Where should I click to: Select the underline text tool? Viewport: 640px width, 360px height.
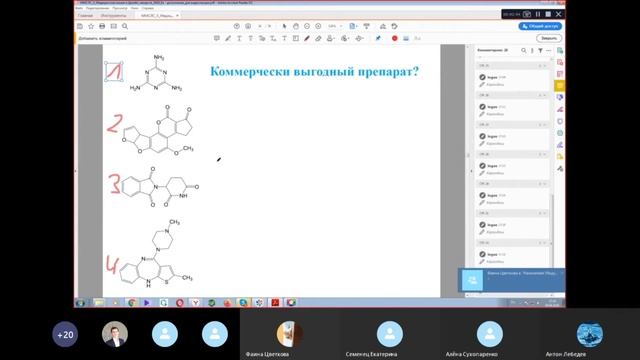tap(240, 38)
